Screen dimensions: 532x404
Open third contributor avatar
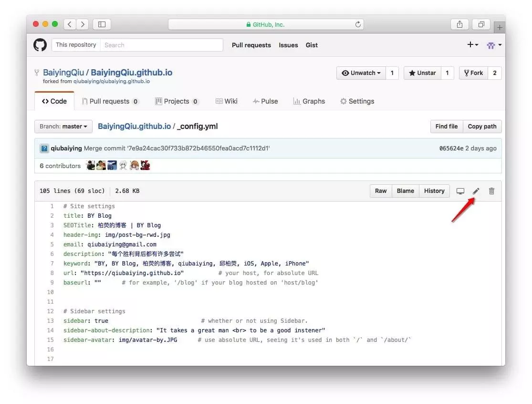[x=112, y=165]
